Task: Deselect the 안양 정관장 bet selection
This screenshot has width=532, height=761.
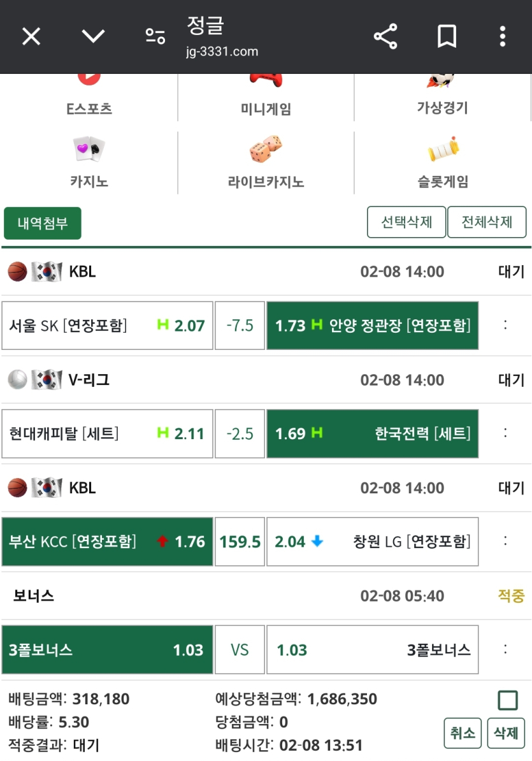Action: [372, 326]
